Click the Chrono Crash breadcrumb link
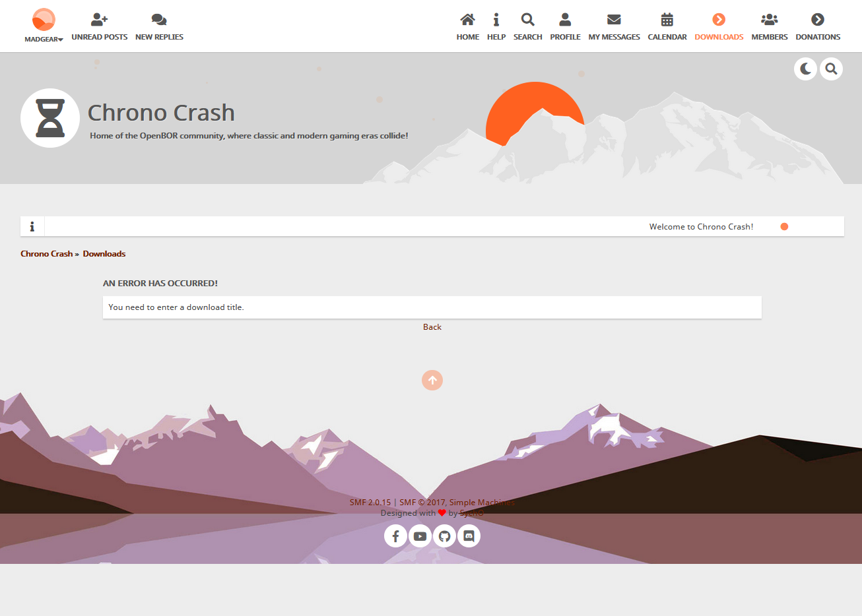The width and height of the screenshot is (862, 616). point(46,254)
